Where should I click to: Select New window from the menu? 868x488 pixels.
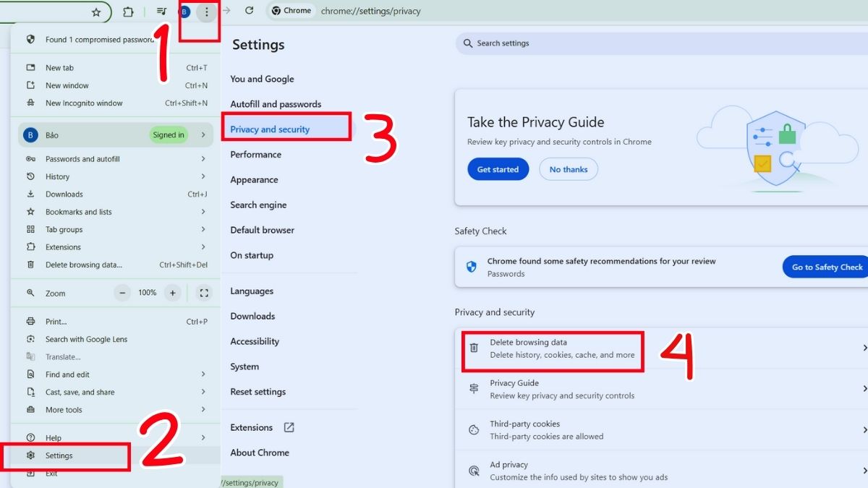pos(116,85)
